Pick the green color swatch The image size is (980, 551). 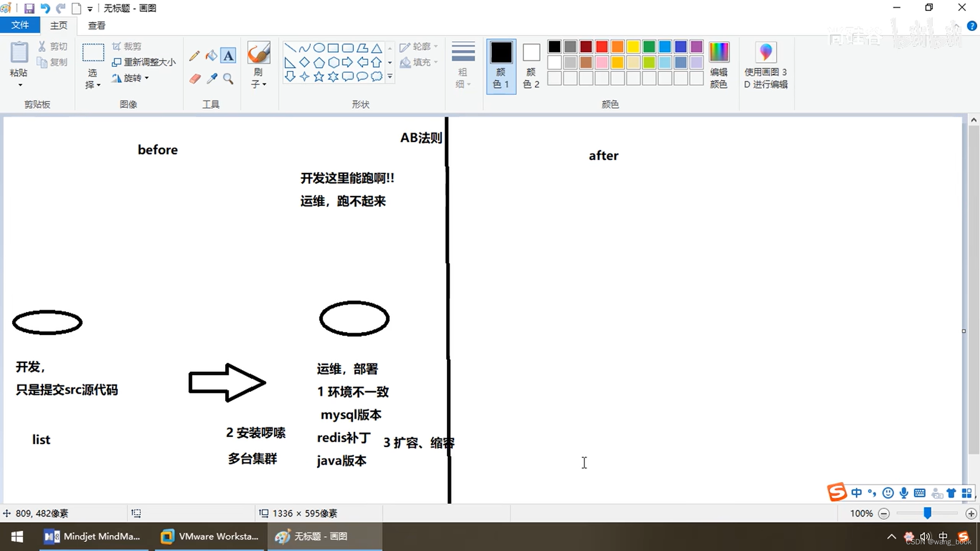coord(649,47)
